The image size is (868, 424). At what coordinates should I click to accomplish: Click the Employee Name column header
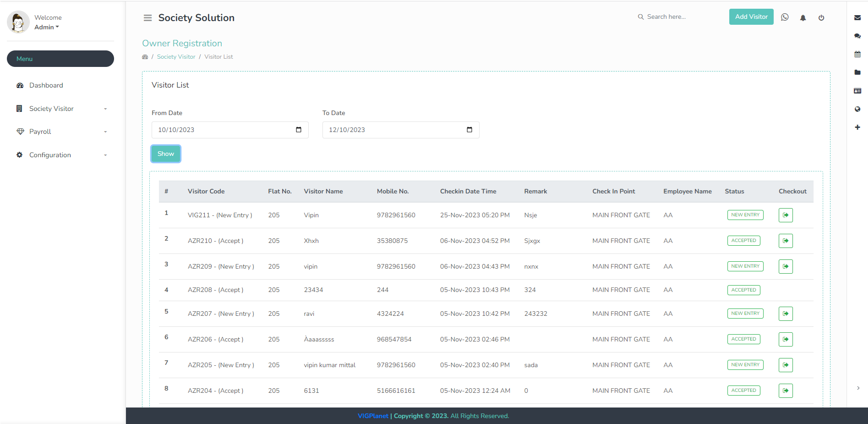pos(688,191)
